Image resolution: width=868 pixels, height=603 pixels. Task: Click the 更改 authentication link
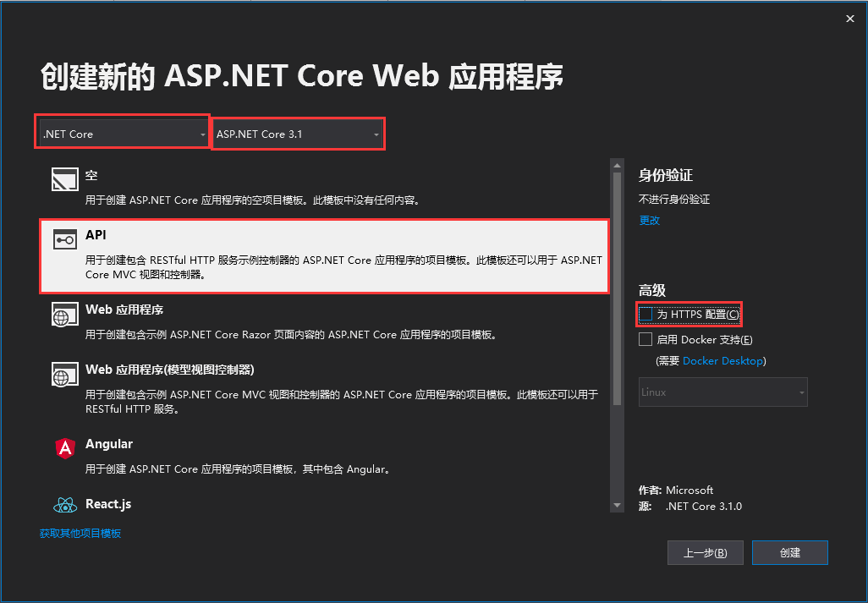tap(648, 220)
